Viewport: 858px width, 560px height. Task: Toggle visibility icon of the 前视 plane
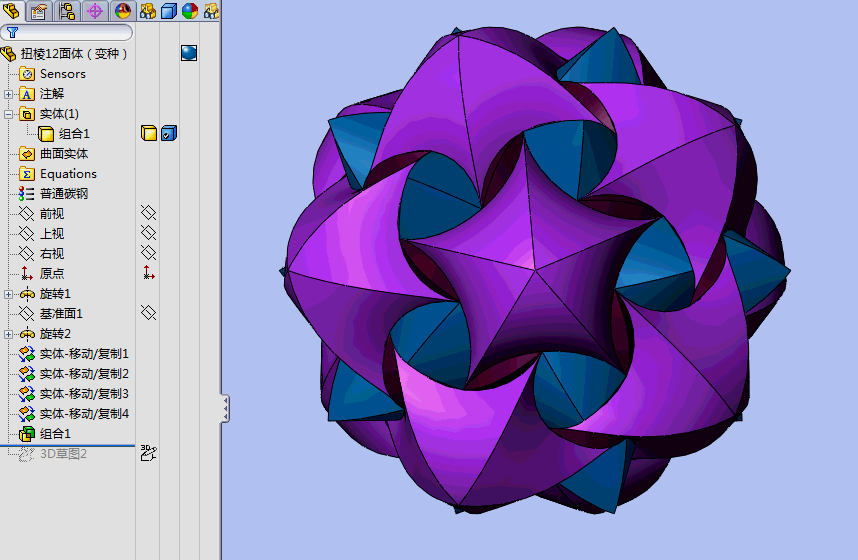click(148, 212)
